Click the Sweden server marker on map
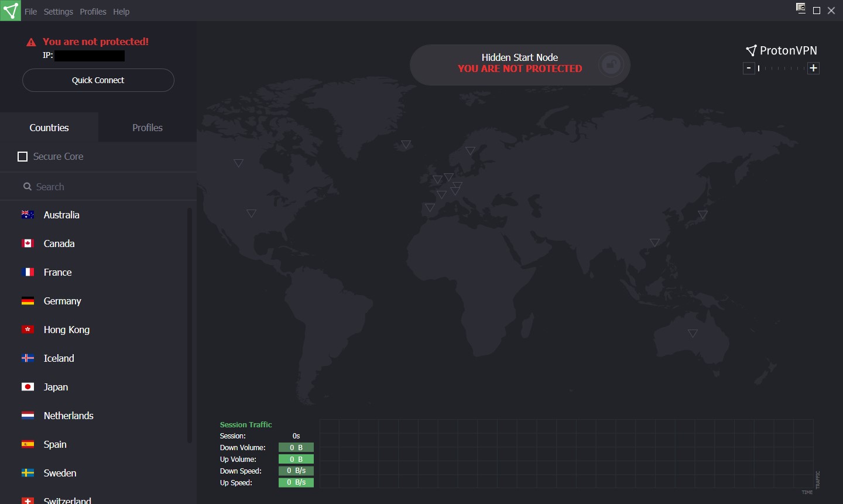This screenshot has height=504, width=843. click(470, 150)
